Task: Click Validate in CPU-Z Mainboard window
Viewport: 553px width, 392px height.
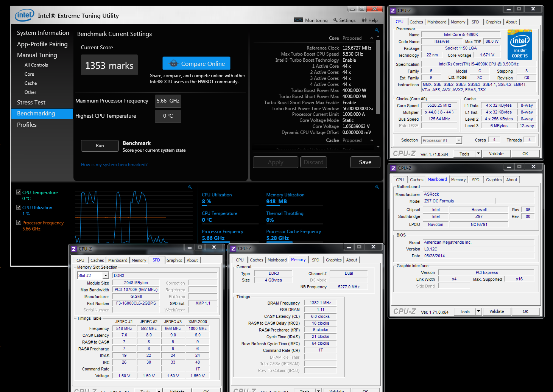Action: click(x=497, y=311)
